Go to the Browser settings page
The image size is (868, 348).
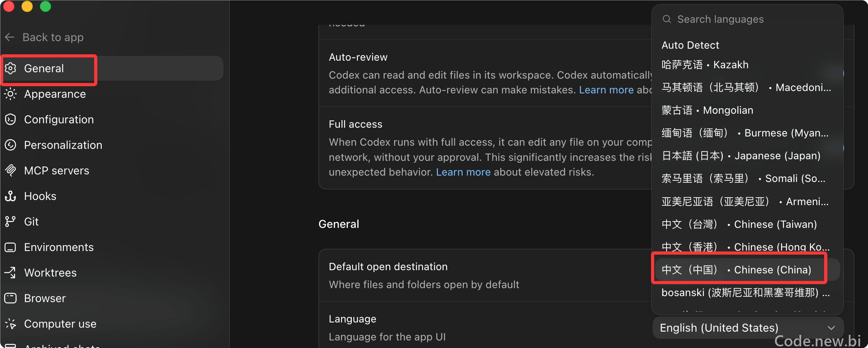click(x=112, y=299)
